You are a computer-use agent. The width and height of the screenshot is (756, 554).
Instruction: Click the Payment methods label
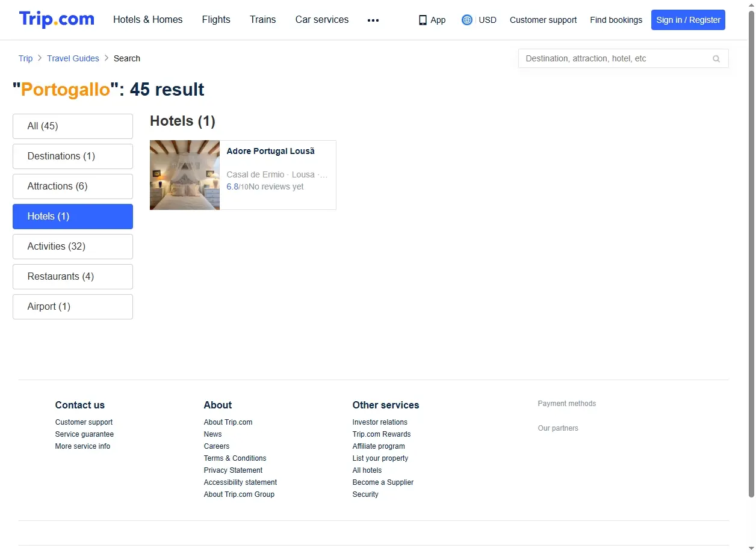point(567,404)
